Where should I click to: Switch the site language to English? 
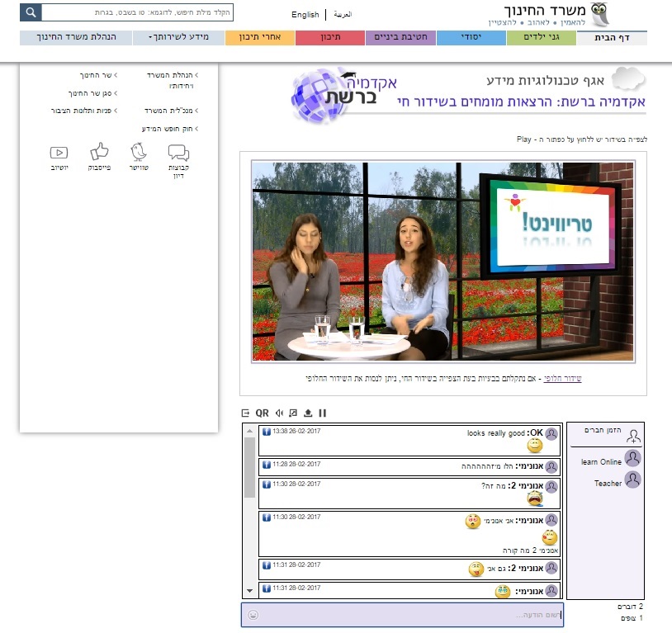pos(305,15)
